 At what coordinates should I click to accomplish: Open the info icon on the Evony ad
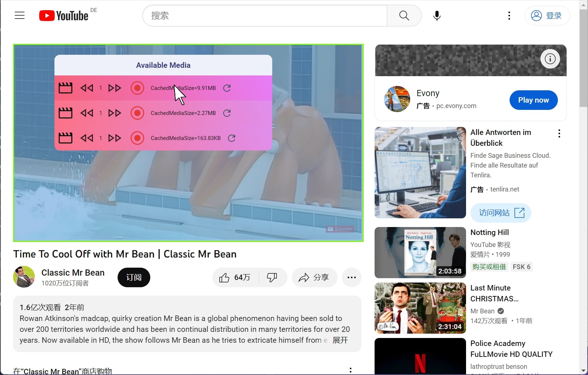[550, 59]
